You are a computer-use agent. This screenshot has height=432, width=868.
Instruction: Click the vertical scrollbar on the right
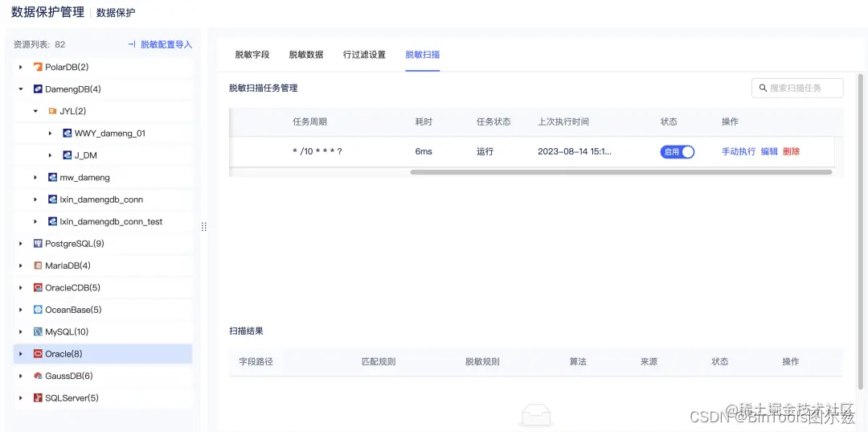pos(860,231)
